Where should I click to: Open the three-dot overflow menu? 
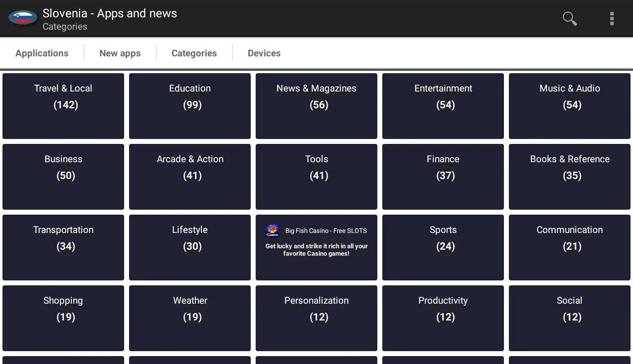pos(612,18)
